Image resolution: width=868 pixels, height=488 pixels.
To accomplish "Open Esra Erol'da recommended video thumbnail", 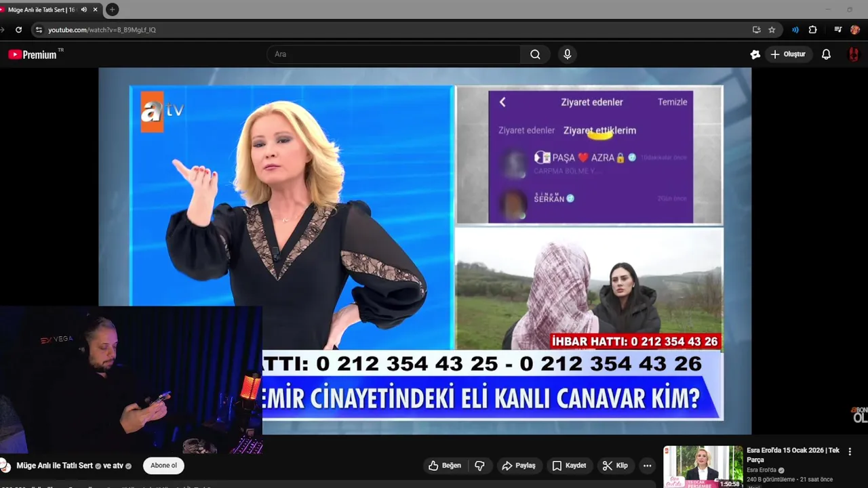I will click(x=703, y=467).
